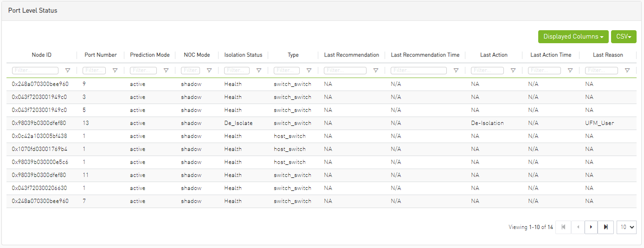Image resolution: width=644 pixels, height=248 pixels.
Task: Jump to the last page of results
Action: coord(605,227)
